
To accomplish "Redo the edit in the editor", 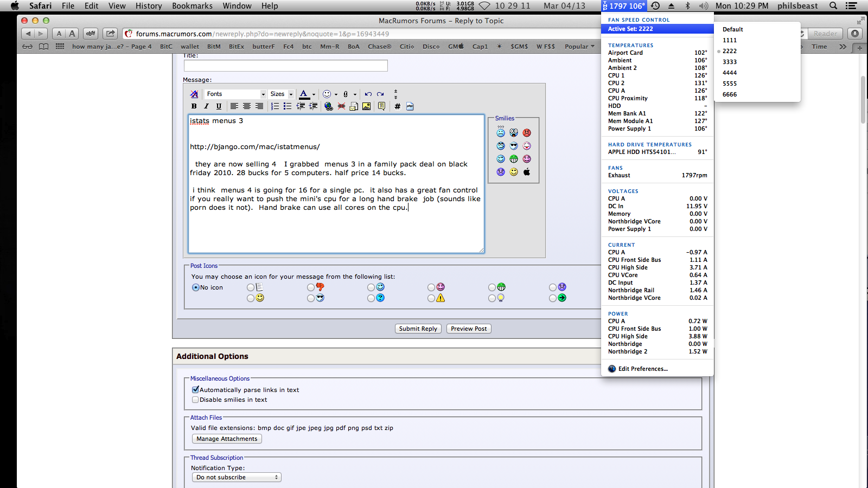I will tap(380, 94).
